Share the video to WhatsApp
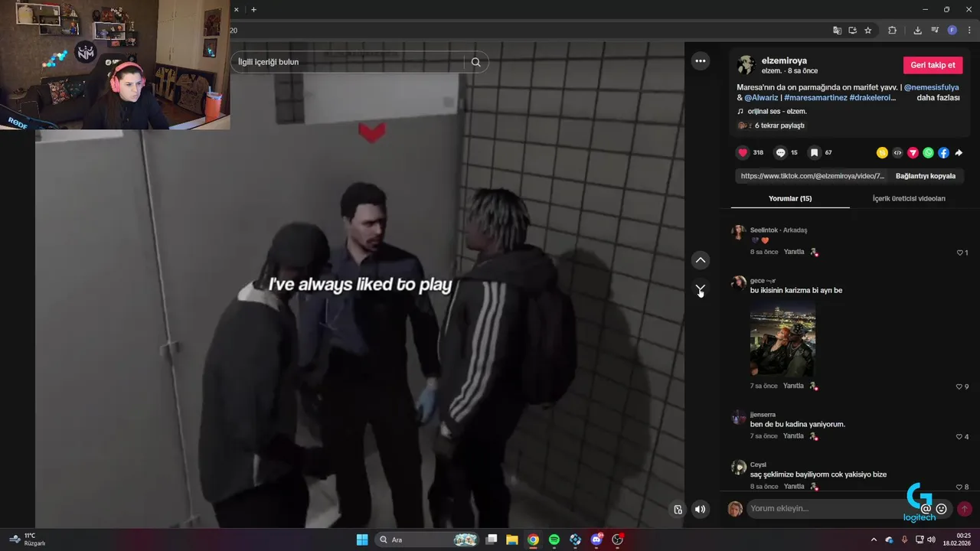This screenshot has width=980, height=551. pyautogui.click(x=928, y=153)
